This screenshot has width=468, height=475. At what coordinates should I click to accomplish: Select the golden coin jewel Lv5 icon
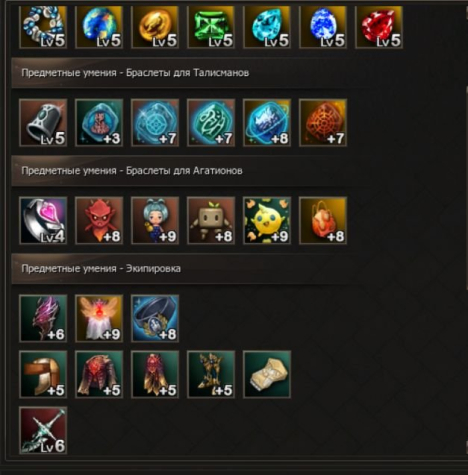[x=155, y=27]
